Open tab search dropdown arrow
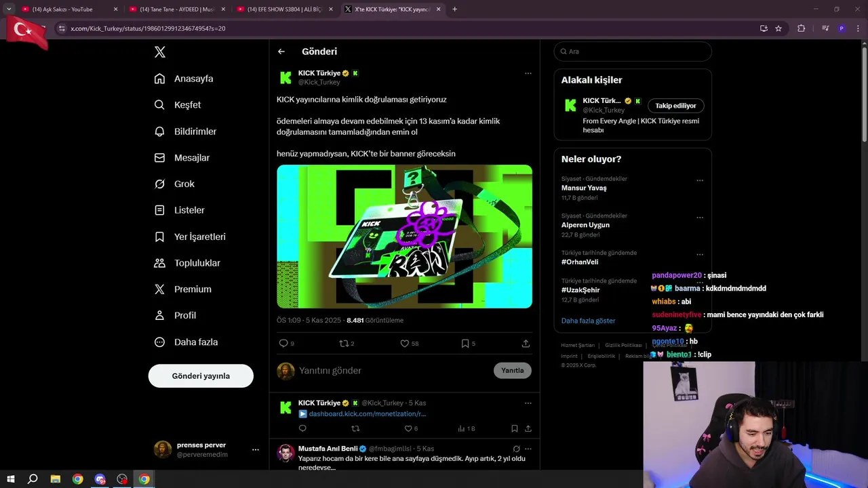868x488 pixels. 9,9
